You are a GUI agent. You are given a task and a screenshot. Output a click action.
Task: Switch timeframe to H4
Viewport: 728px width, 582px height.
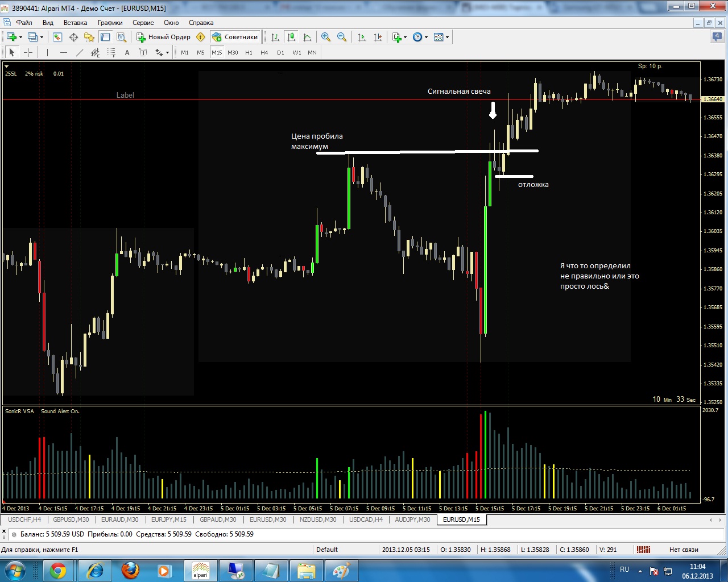click(x=264, y=52)
